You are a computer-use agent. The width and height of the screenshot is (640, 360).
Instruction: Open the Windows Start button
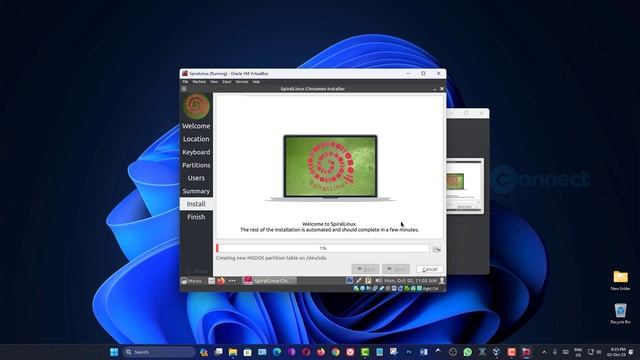click(x=114, y=352)
